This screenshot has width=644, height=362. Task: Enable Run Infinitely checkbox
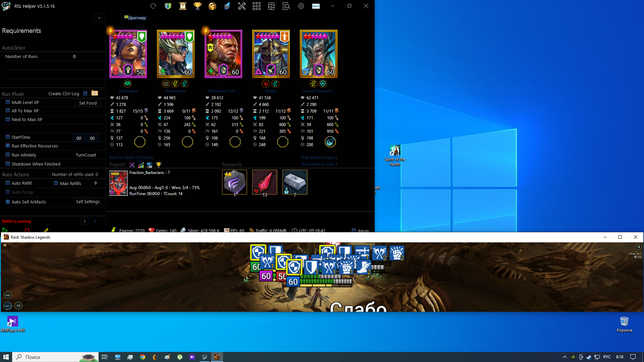pyautogui.click(x=8, y=155)
